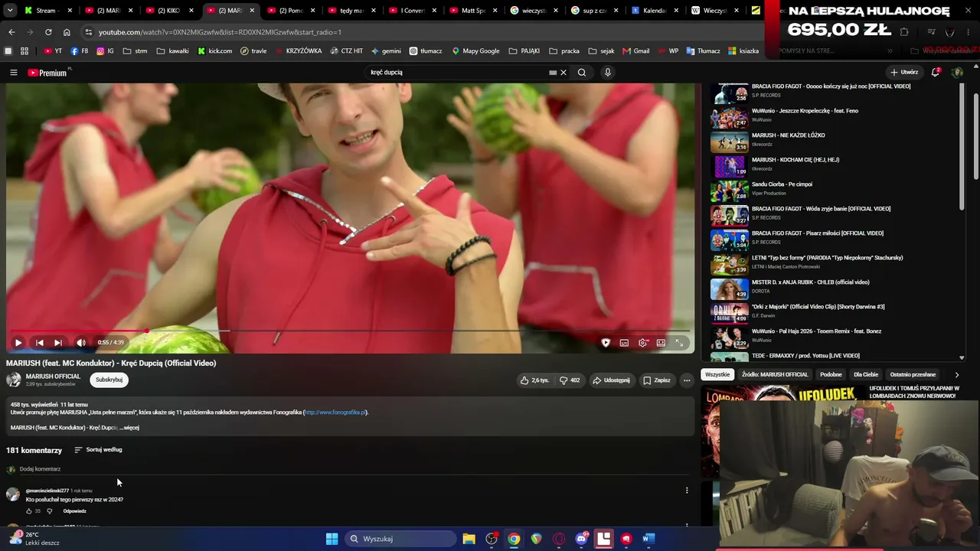
Task: Navigate back in browser
Action: [11, 32]
